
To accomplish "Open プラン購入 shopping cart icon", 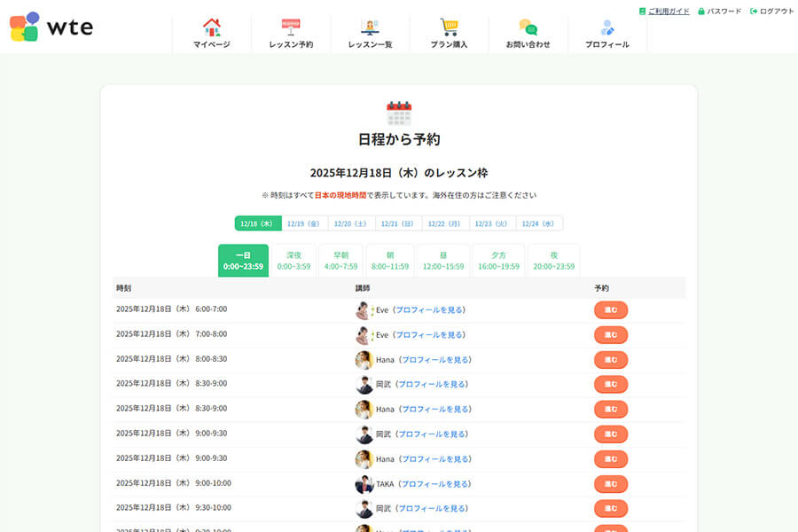I will click(449, 27).
